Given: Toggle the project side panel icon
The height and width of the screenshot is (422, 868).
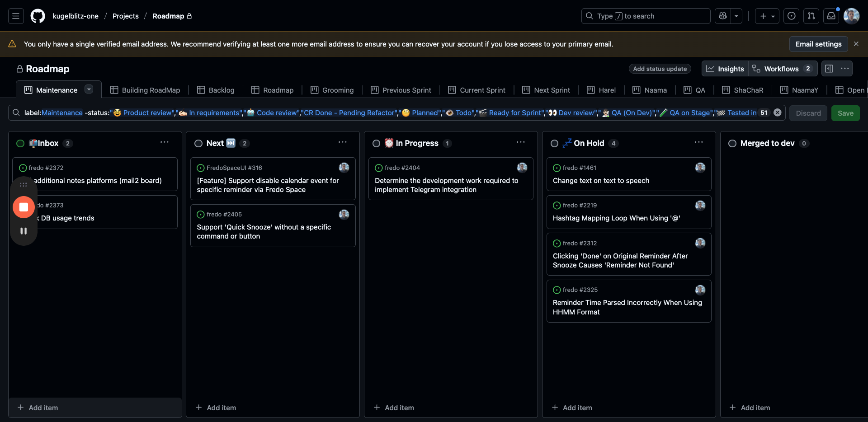Looking at the screenshot, I should pyautogui.click(x=829, y=69).
